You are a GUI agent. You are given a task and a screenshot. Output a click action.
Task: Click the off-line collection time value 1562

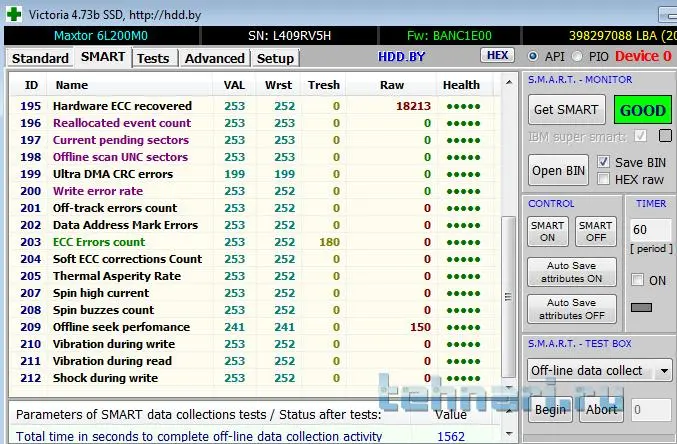(451, 436)
